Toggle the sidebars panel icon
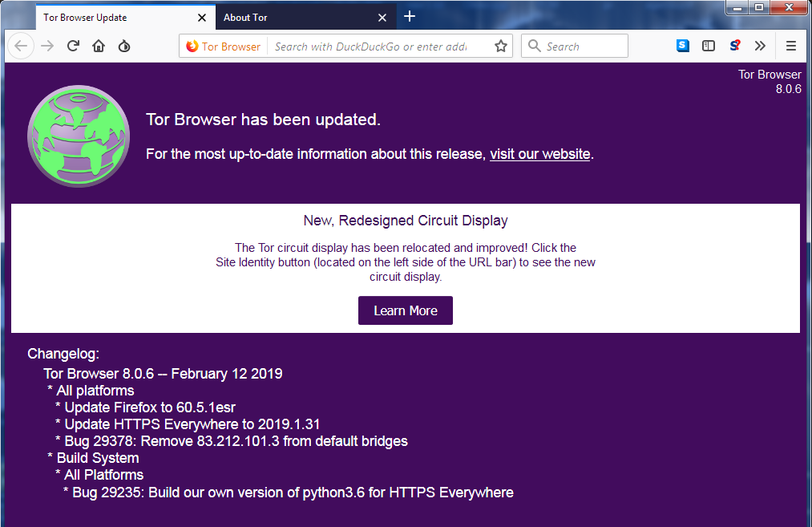Screen dimensions: 812x527 click(709, 46)
